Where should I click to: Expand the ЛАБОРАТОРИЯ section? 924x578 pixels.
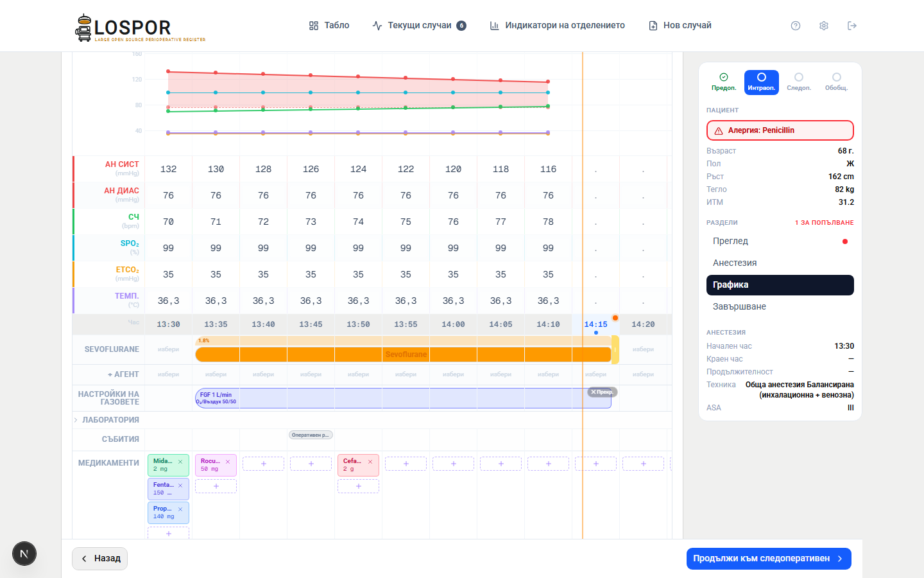107,420
